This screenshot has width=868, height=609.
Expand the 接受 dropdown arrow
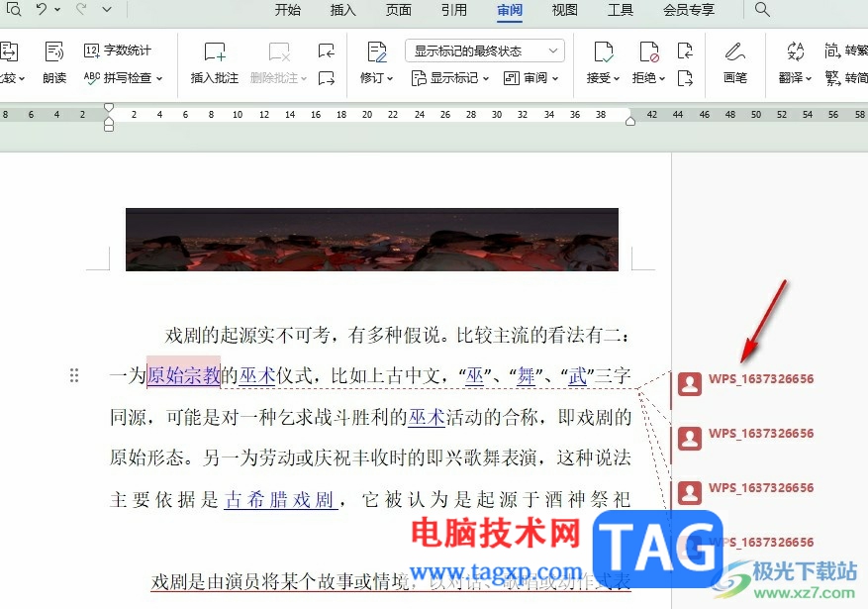[617, 78]
